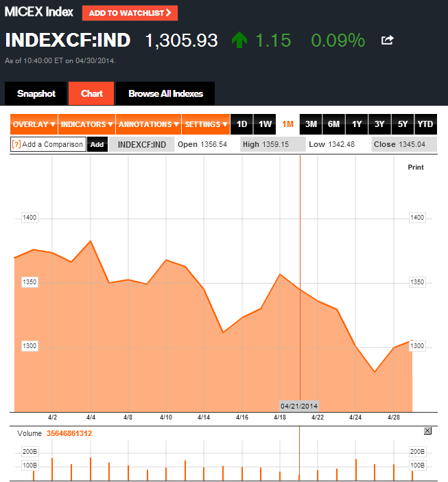Click the Add a Comparison input field
Viewport: 448px width, 482px height.
click(52, 144)
